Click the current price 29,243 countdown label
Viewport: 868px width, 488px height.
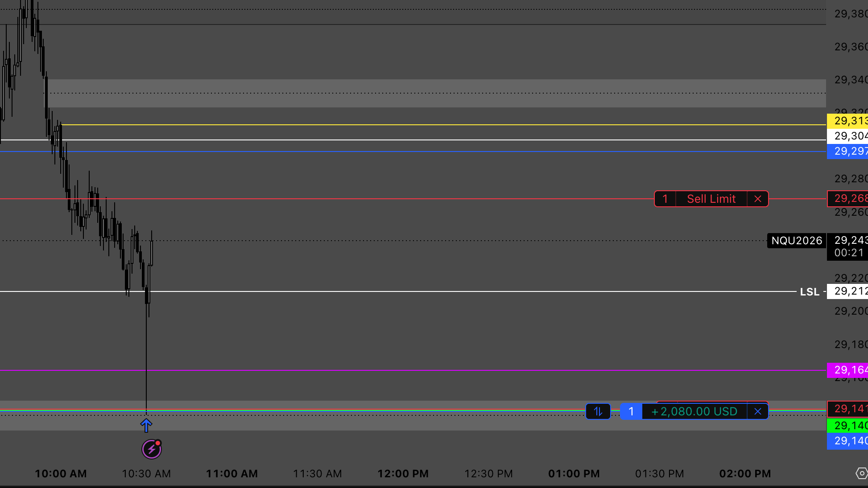pos(847,247)
